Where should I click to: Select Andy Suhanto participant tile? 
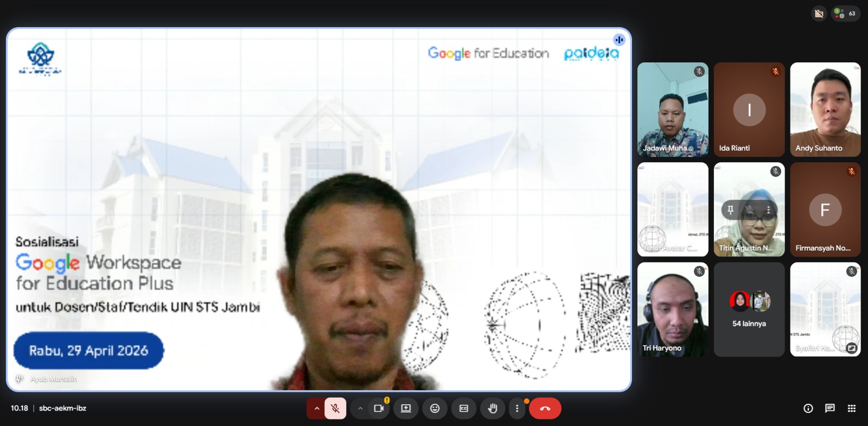click(x=825, y=110)
